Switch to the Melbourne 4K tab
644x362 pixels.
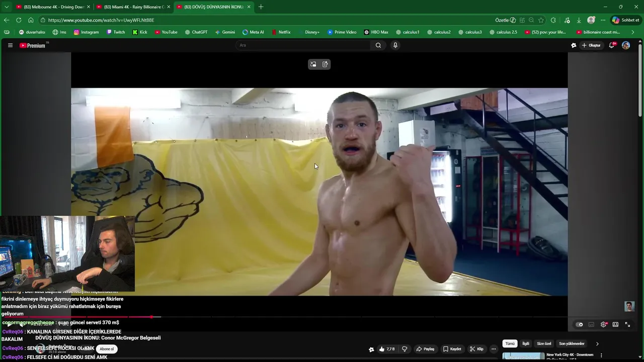point(53,7)
